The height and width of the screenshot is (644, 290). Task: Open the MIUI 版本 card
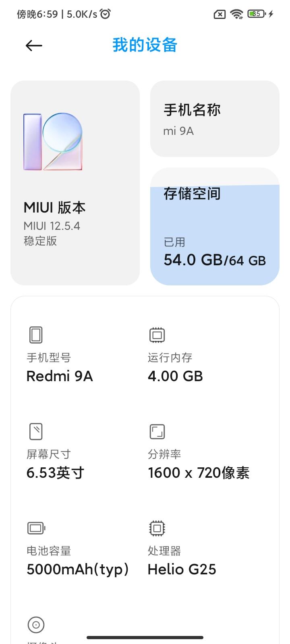click(x=75, y=183)
